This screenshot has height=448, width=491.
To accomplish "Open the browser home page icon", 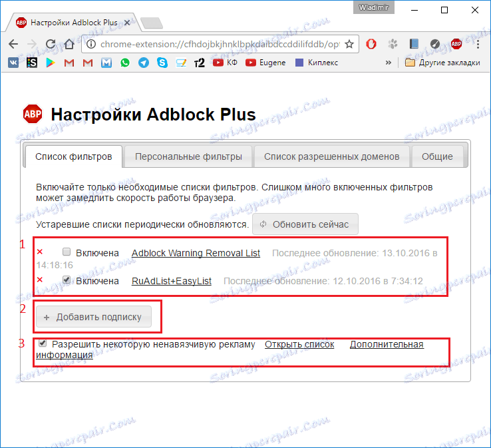I will pos(69,44).
